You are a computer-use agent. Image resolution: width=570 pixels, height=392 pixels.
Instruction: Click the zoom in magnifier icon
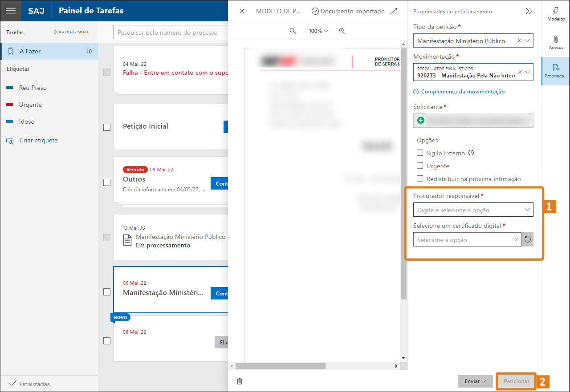tap(342, 31)
